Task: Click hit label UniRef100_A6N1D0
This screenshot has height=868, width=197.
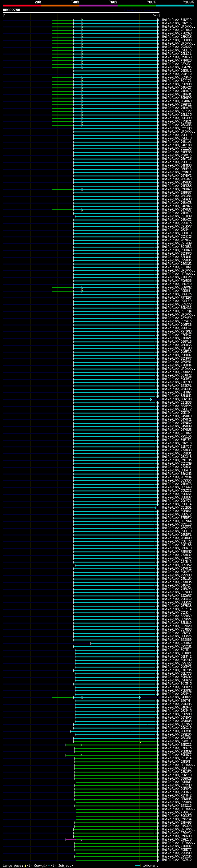Action: tap(177, 399)
